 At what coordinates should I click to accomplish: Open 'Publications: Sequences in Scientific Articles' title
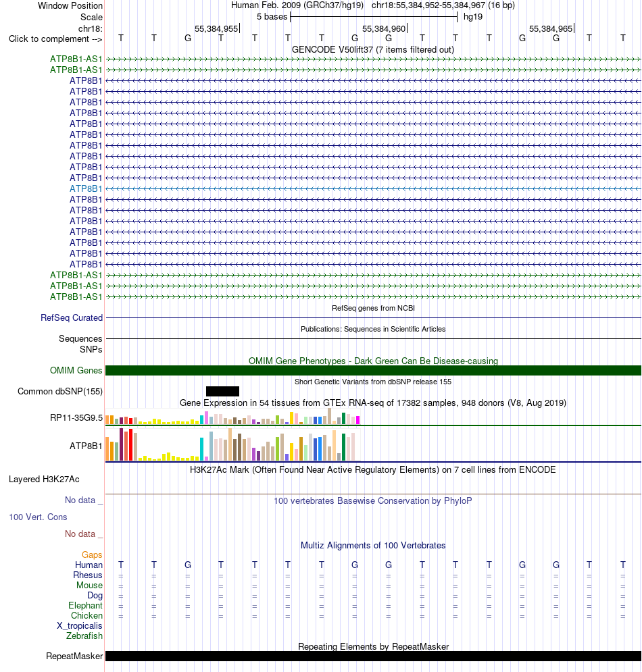[x=372, y=329]
